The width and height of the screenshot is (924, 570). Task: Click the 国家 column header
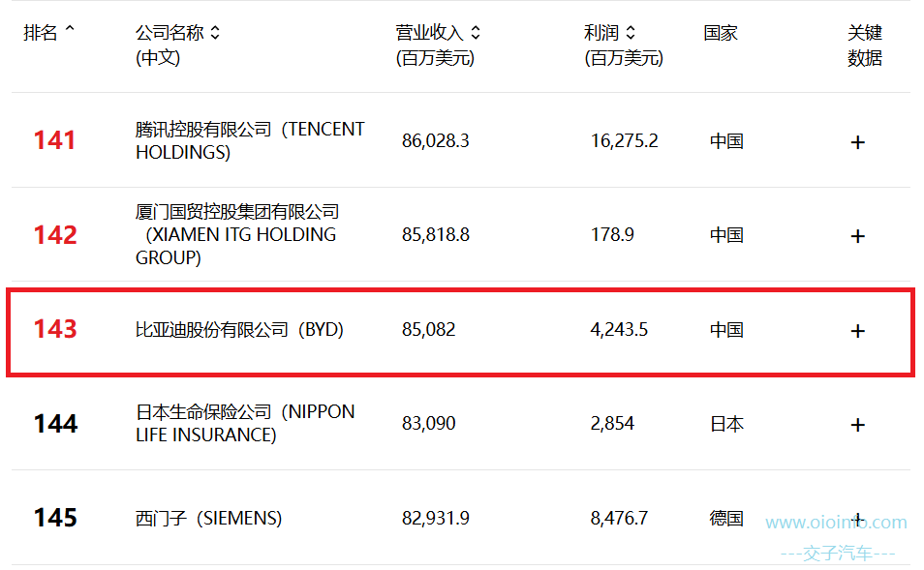(x=721, y=32)
